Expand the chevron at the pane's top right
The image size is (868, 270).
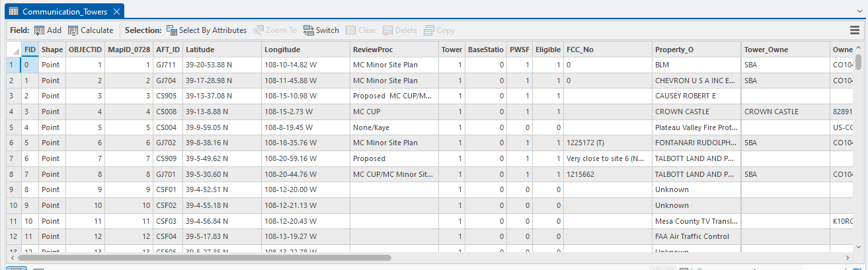[859, 12]
